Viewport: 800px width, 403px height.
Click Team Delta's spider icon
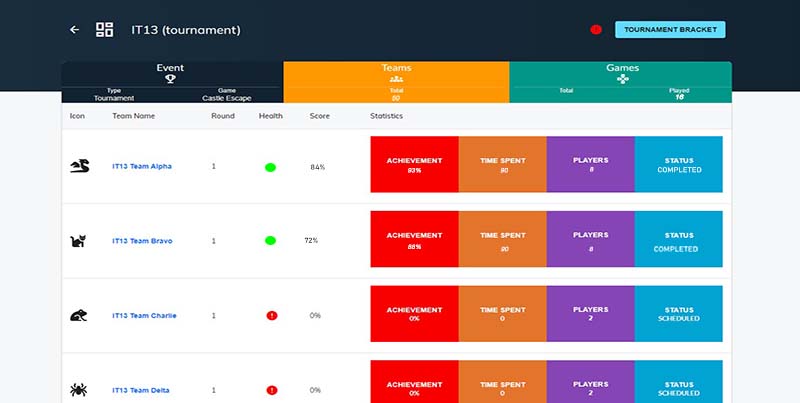(x=79, y=389)
